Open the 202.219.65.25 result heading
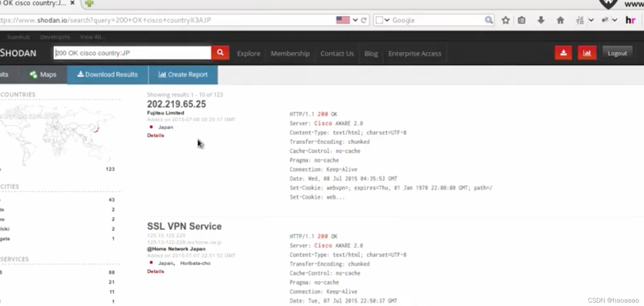 pos(176,104)
